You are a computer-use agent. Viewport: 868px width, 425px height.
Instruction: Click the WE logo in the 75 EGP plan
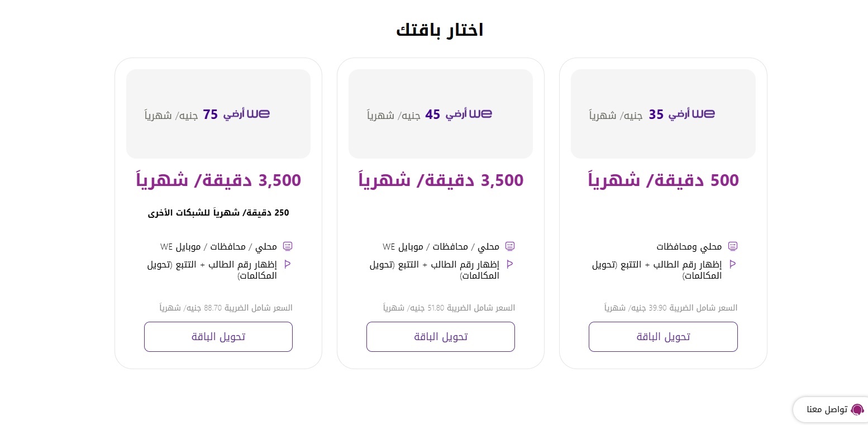tap(259, 114)
